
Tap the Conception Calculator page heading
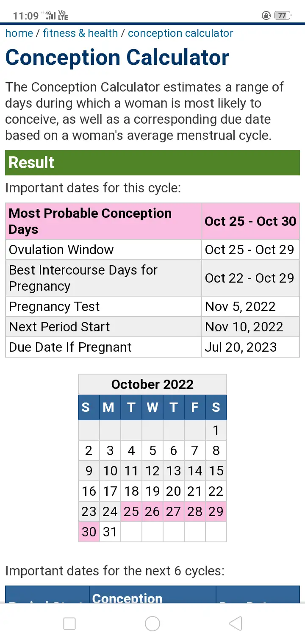coord(117,58)
